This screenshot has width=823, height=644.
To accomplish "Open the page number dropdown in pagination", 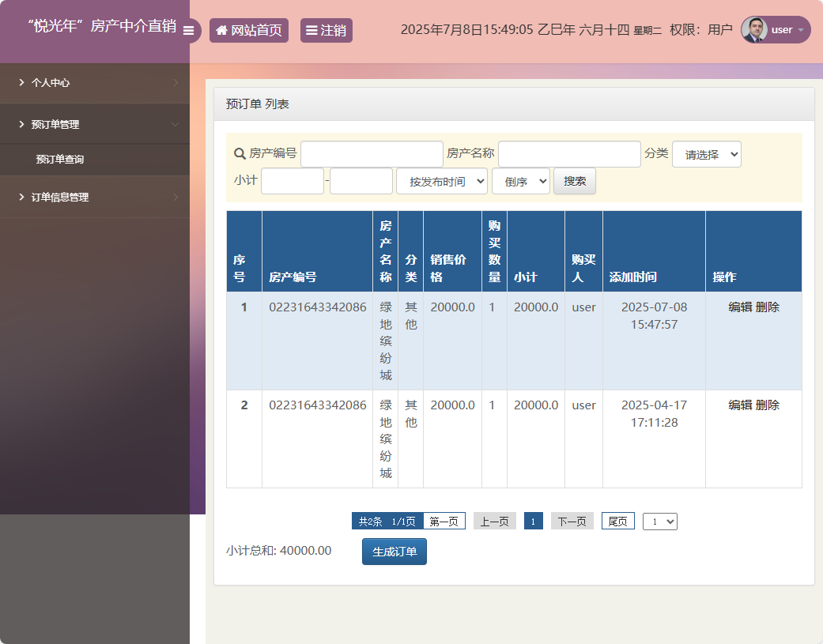I will (659, 521).
